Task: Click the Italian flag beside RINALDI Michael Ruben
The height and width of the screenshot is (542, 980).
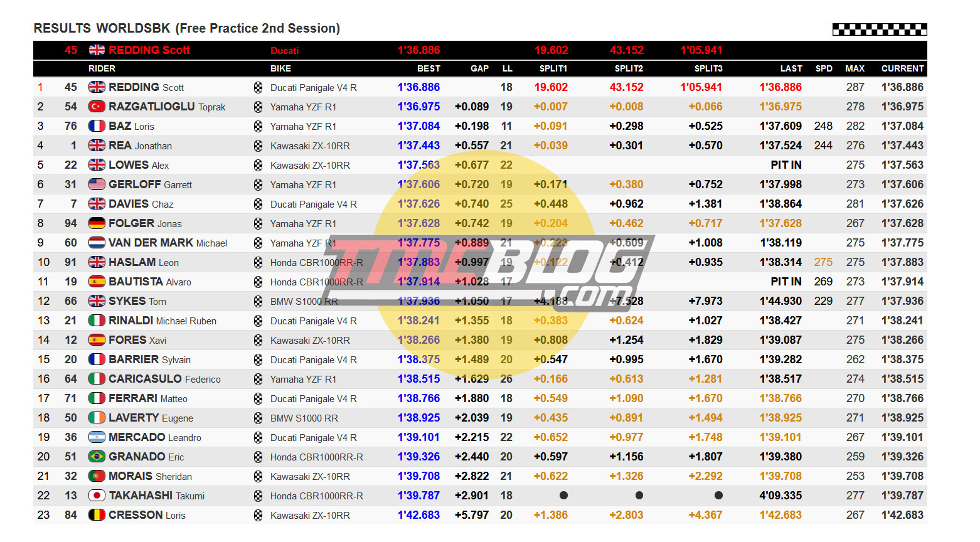Action: [x=97, y=321]
